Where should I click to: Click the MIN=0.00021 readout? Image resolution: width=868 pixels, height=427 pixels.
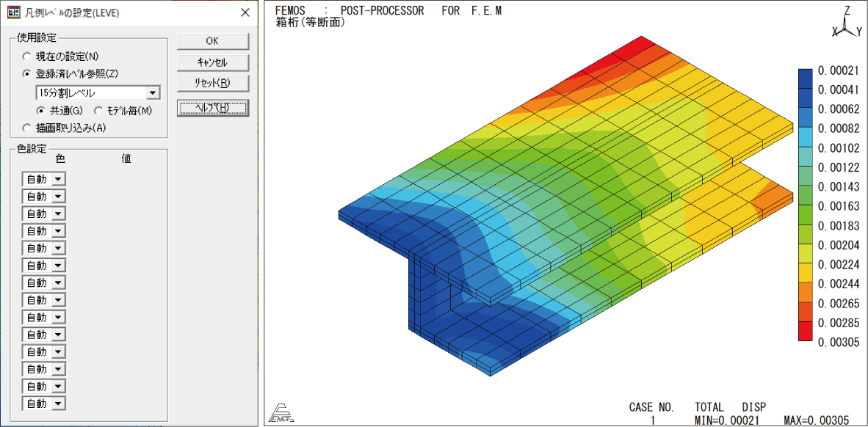coord(726,421)
